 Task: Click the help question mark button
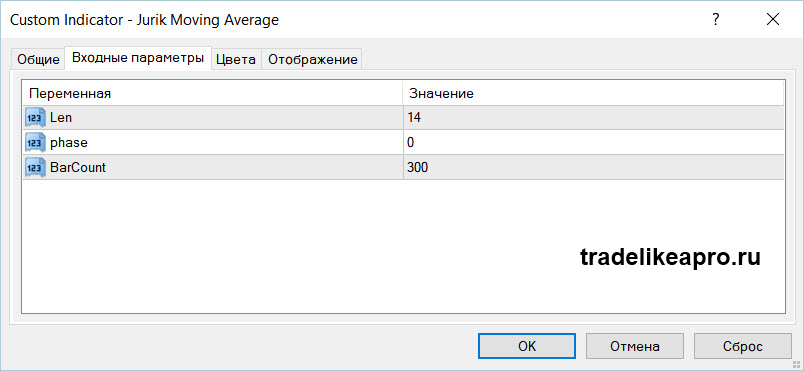[715, 20]
